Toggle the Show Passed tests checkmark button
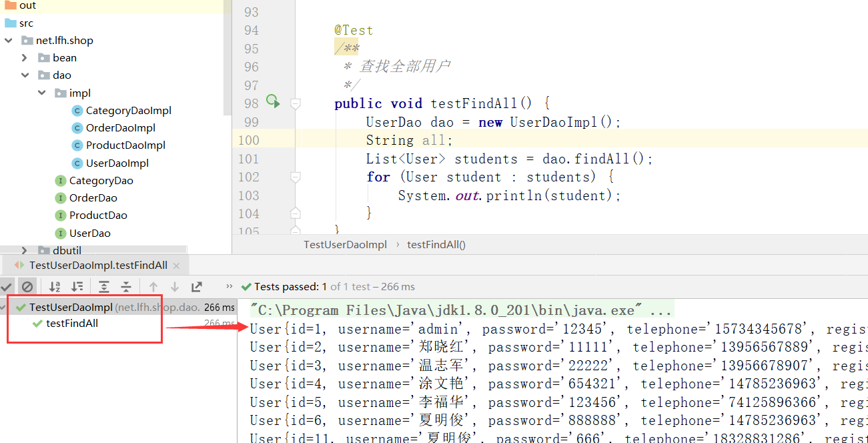The image size is (868, 443). pyautogui.click(x=7, y=287)
